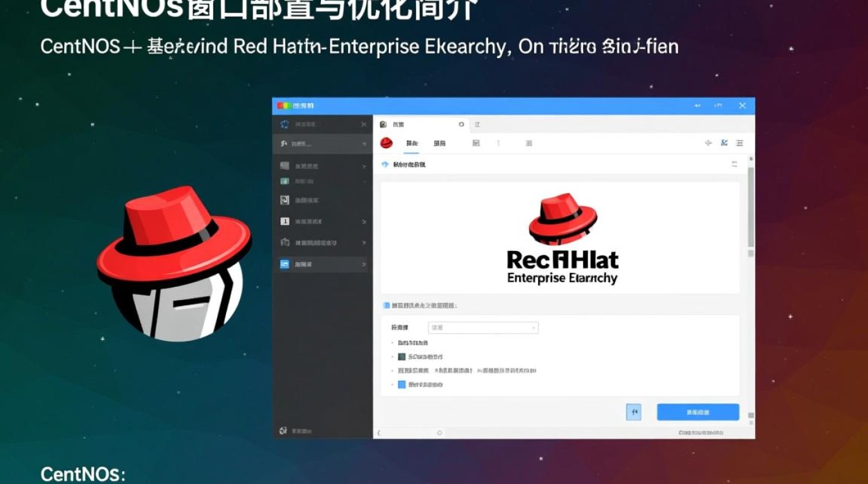Click the blue circular icon in the sidebar's top row
This screenshot has width=868, height=484.
click(284, 125)
